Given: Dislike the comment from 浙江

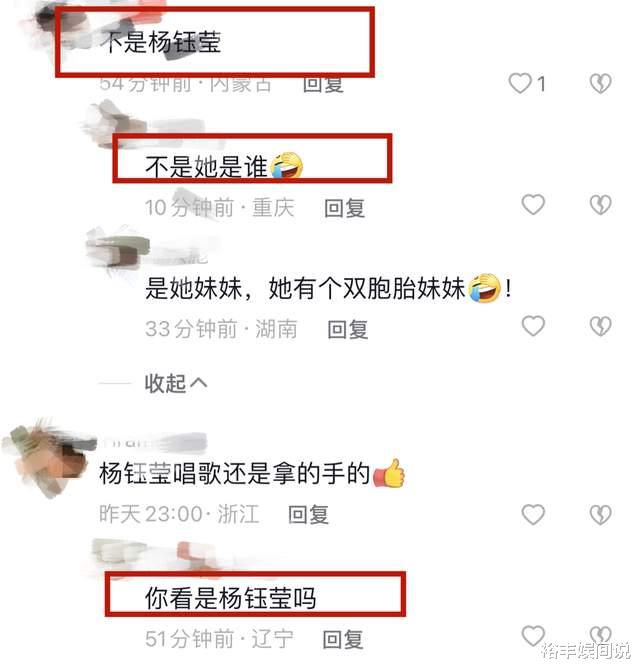Looking at the screenshot, I should (600, 515).
